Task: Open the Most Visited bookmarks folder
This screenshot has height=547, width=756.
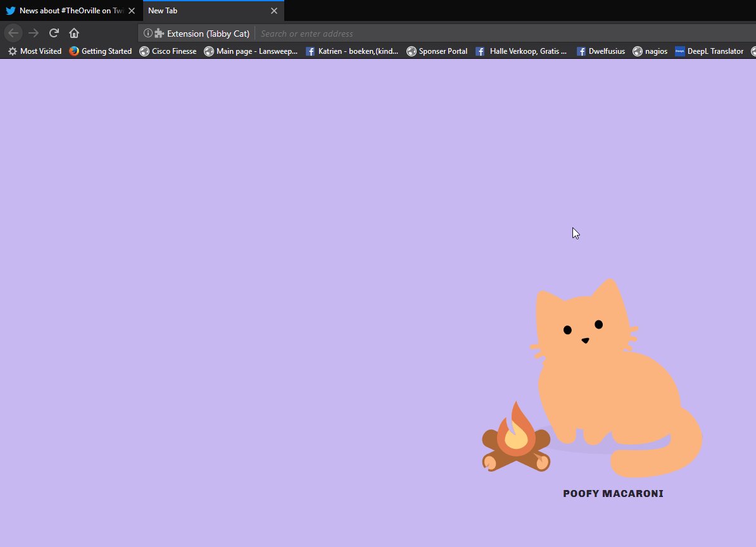Action: click(x=35, y=51)
